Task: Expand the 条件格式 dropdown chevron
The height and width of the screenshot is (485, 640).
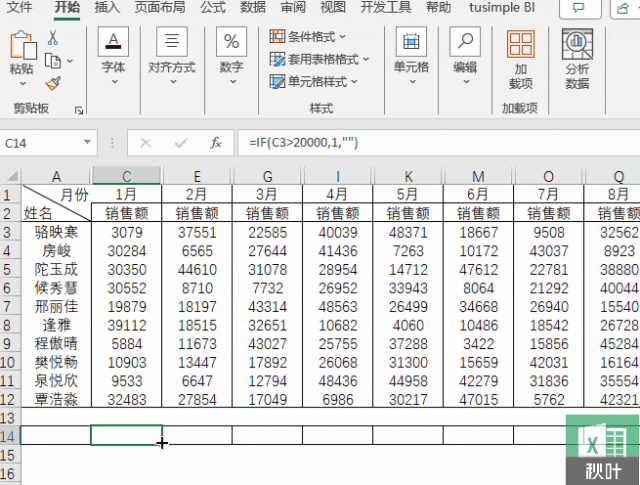Action: click(x=342, y=37)
